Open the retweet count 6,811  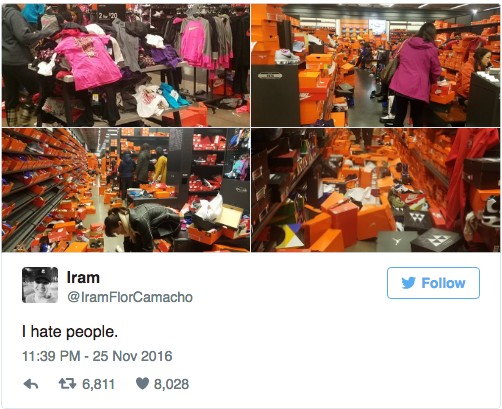pyautogui.click(x=99, y=384)
